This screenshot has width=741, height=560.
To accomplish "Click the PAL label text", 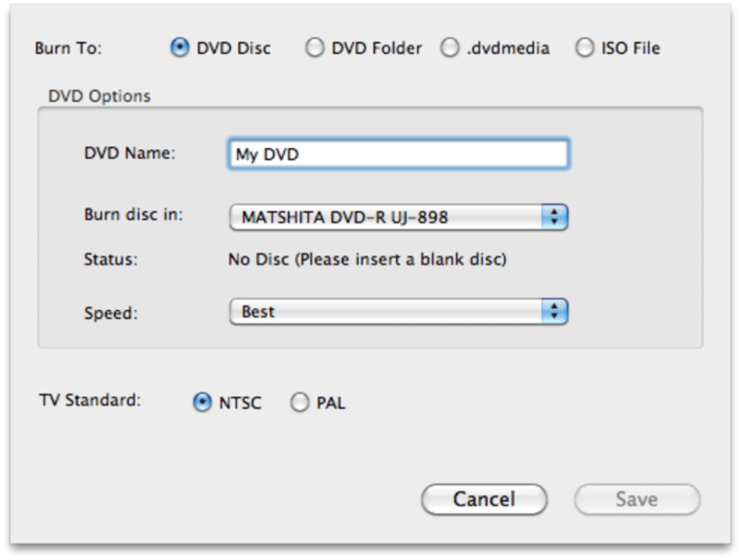I will pyautogui.click(x=331, y=403).
